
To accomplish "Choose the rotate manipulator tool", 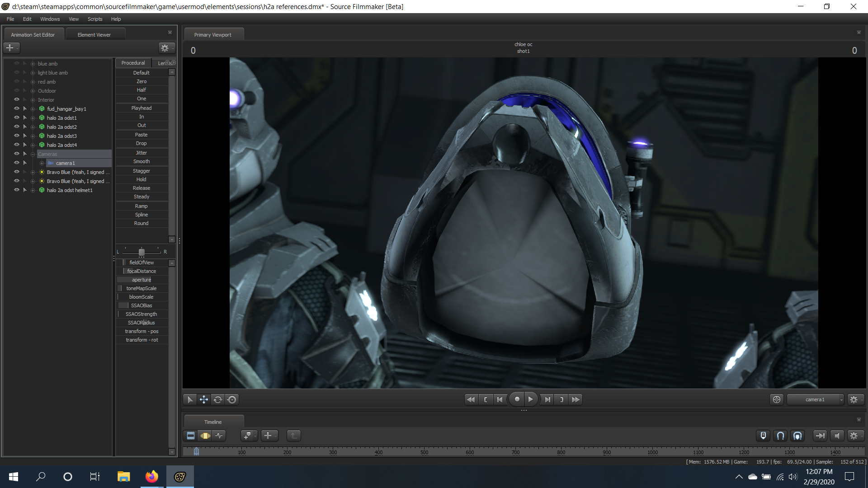I will pyautogui.click(x=218, y=399).
